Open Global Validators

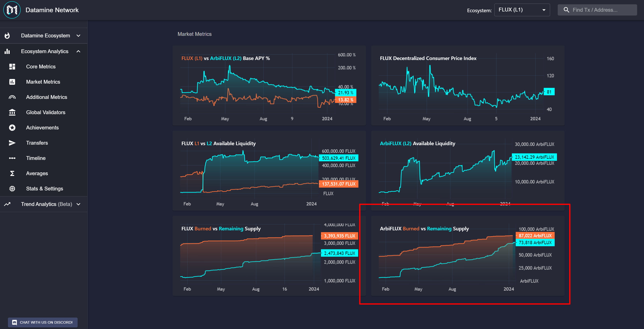pos(44,112)
